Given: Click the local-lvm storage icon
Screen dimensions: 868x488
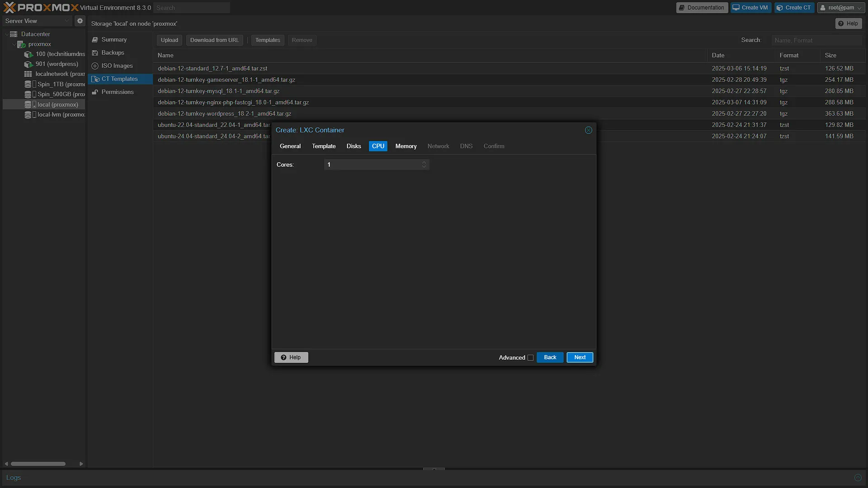Looking at the screenshot, I should click(x=28, y=115).
